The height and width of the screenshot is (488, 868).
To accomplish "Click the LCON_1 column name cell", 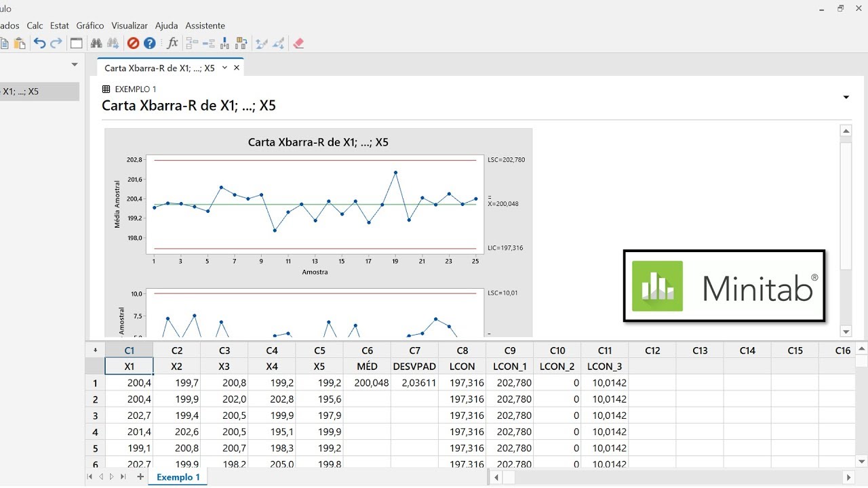I will tap(510, 366).
